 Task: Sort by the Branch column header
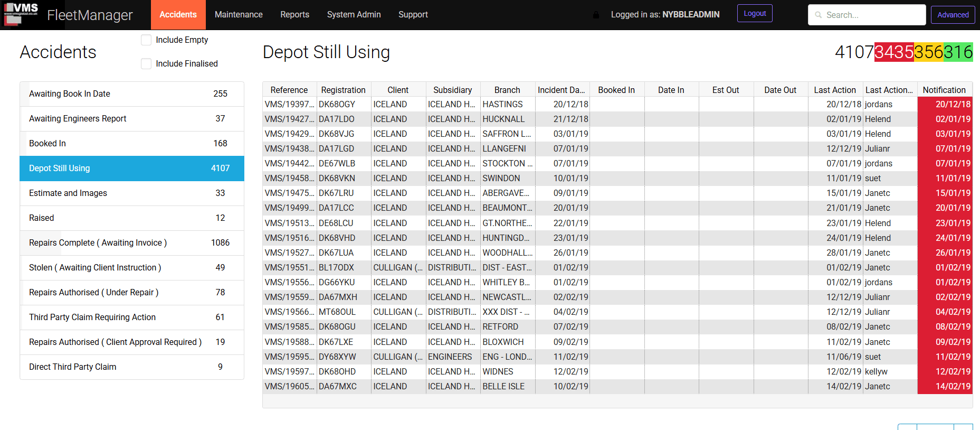tap(507, 90)
